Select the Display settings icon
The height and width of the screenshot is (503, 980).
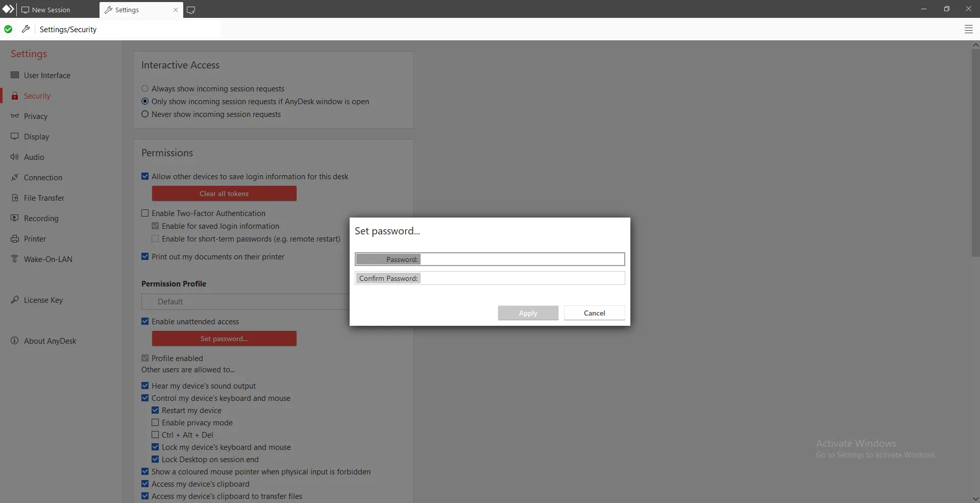[x=15, y=136]
